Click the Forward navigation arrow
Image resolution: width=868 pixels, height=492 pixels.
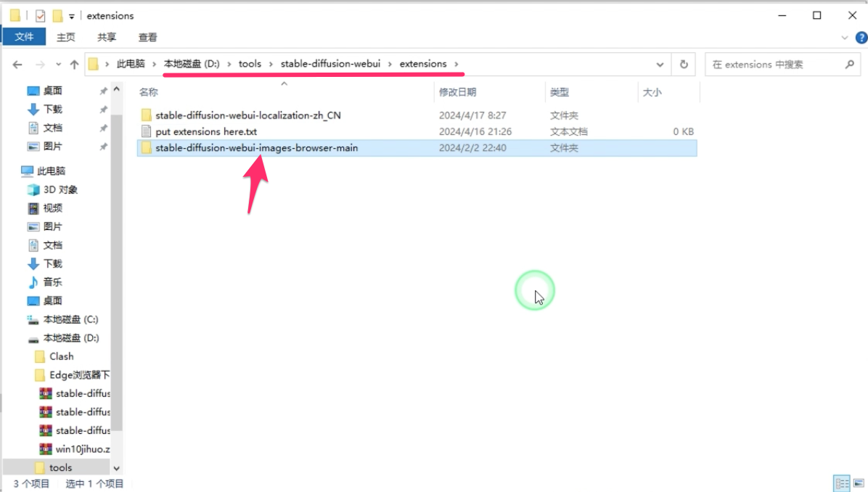(x=40, y=64)
